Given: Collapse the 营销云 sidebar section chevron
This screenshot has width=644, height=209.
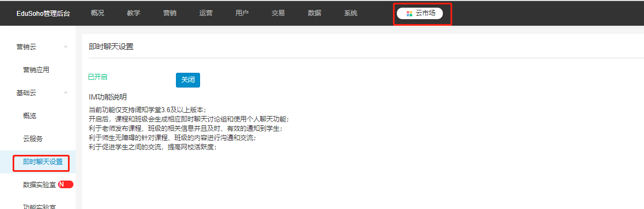Looking at the screenshot, I should click(x=66, y=47).
